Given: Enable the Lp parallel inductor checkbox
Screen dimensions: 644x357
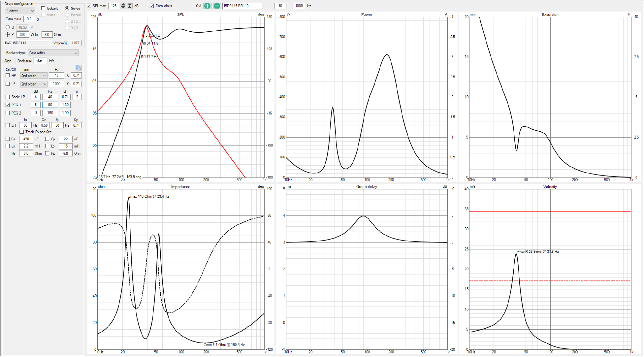Looking at the screenshot, I should point(47,146).
